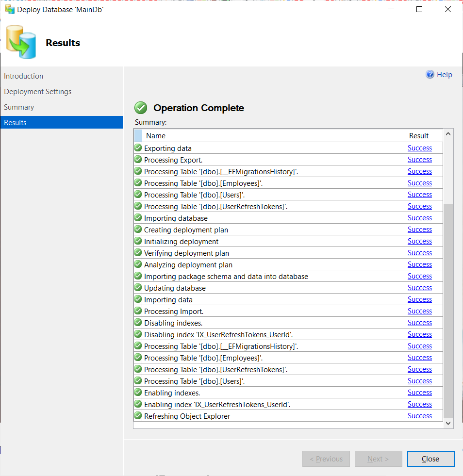Open Success link for Creating deployment plan

click(420, 230)
